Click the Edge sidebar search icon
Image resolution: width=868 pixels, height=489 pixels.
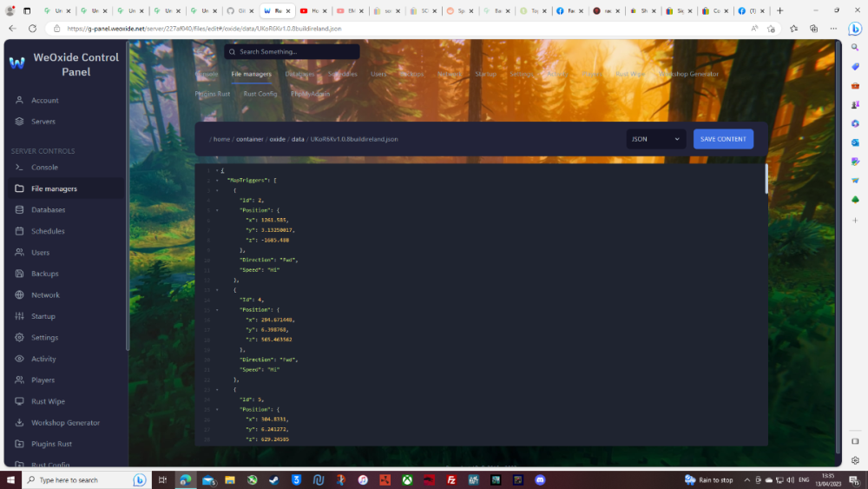click(x=855, y=48)
